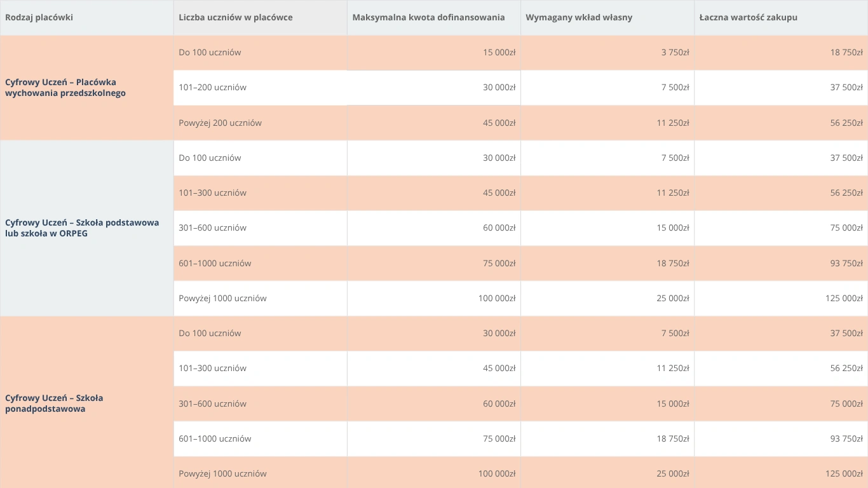Select the 'Powyżej 200 uczniów' cell
Viewport: 868px width, 488px height.
261,123
